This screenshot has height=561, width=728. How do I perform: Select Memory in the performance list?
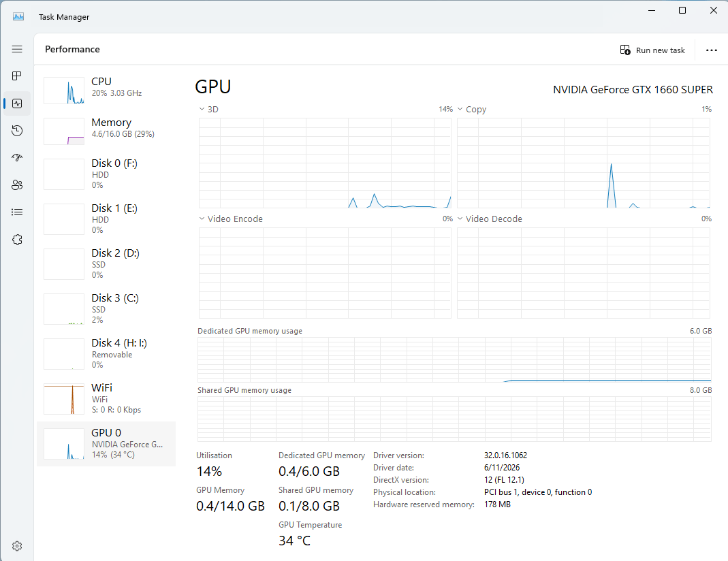pos(106,131)
